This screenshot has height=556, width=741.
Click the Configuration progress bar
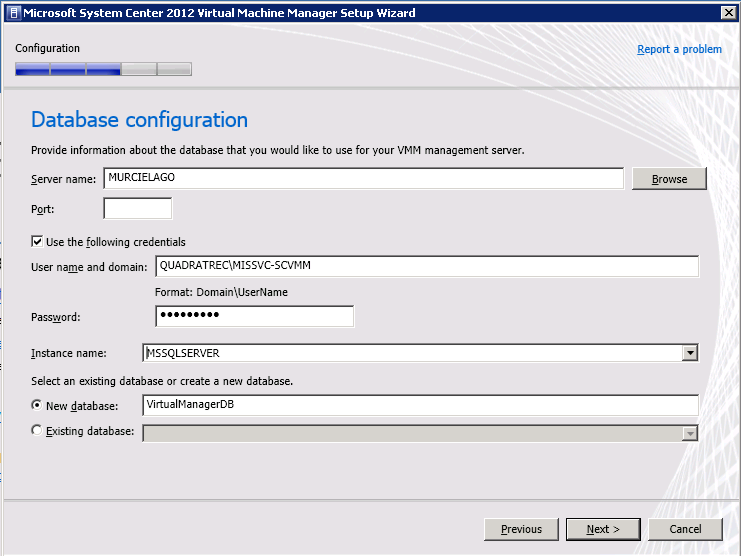pyautogui.click(x=103, y=69)
